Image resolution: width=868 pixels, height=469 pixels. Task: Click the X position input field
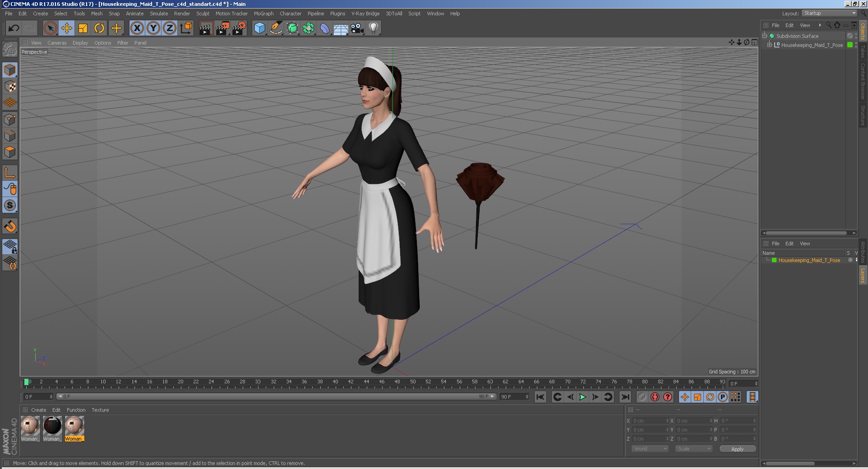[650, 421]
